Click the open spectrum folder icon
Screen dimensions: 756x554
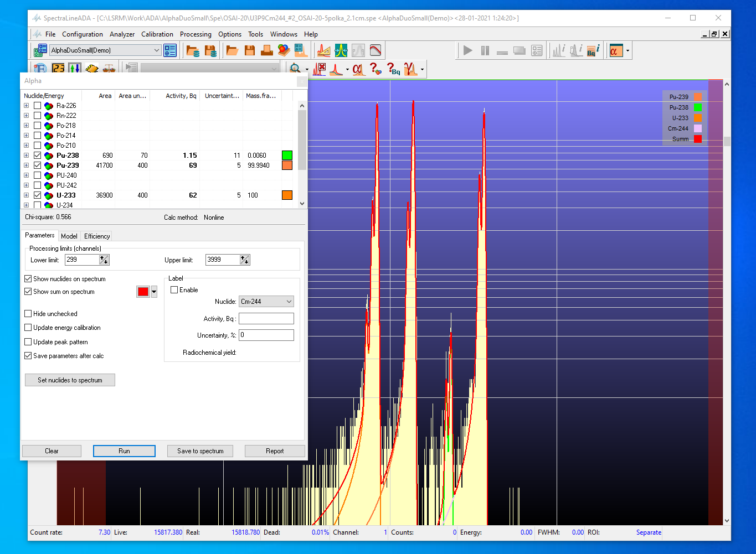(232, 51)
